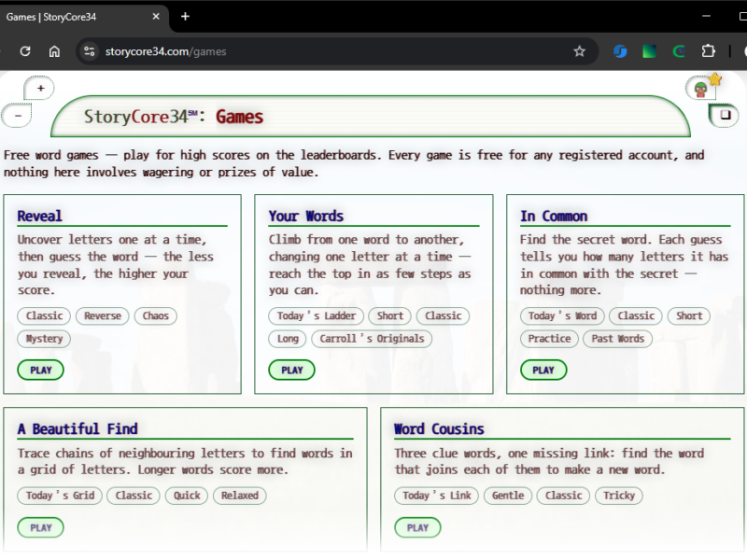Open the user avatar with star
Image resolution: width=747 pixels, height=560 pixels.
coord(703,87)
